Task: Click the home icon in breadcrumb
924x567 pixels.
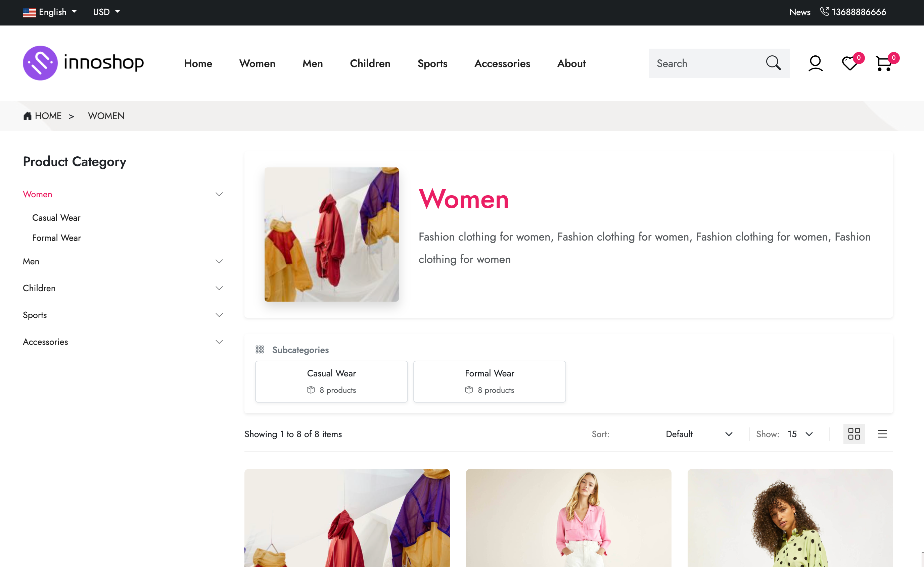Action: (28, 116)
